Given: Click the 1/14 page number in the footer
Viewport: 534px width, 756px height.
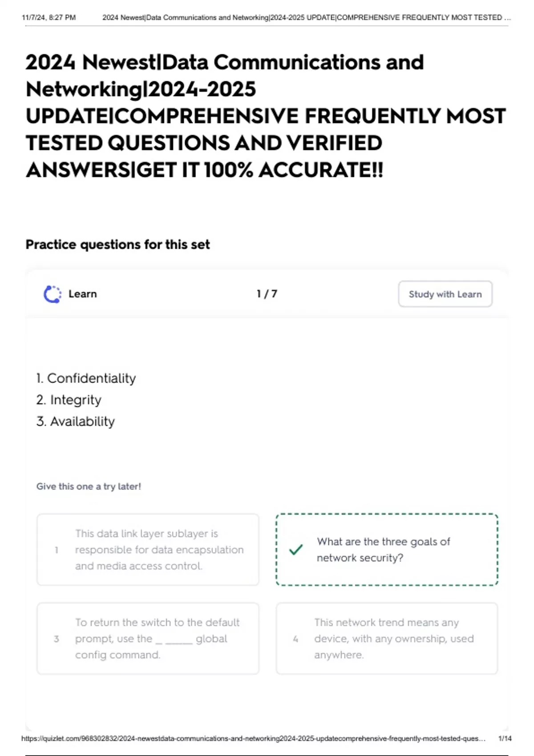Looking at the screenshot, I should (505, 739).
